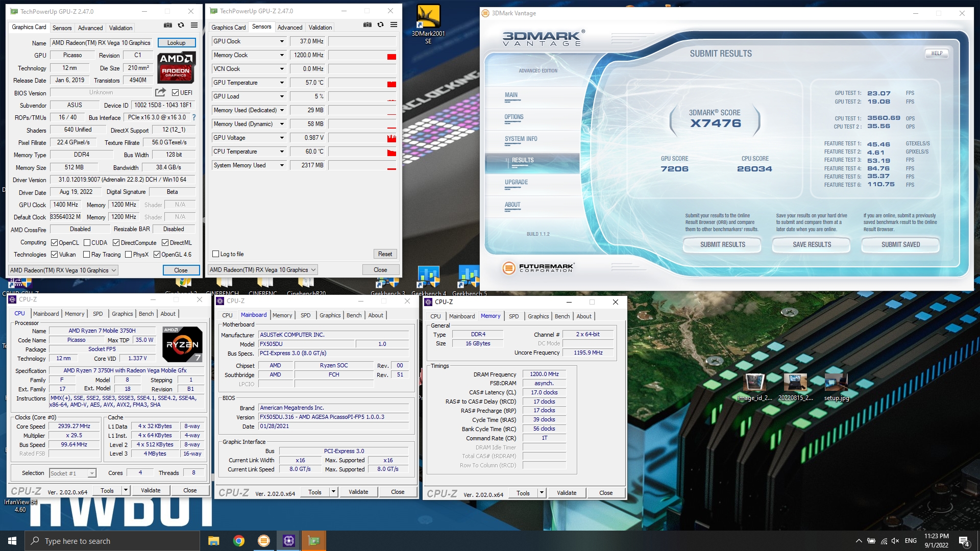This screenshot has height=551, width=980.
Task: Click the Lookup button in GPU-Z
Action: pyautogui.click(x=176, y=43)
